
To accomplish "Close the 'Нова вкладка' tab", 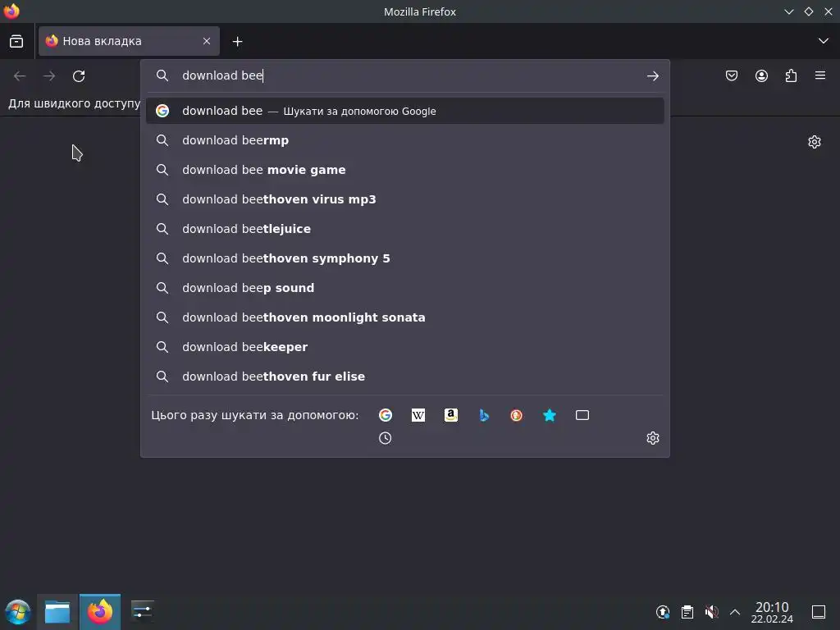I will pyautogui.click(x=207, y=41).
